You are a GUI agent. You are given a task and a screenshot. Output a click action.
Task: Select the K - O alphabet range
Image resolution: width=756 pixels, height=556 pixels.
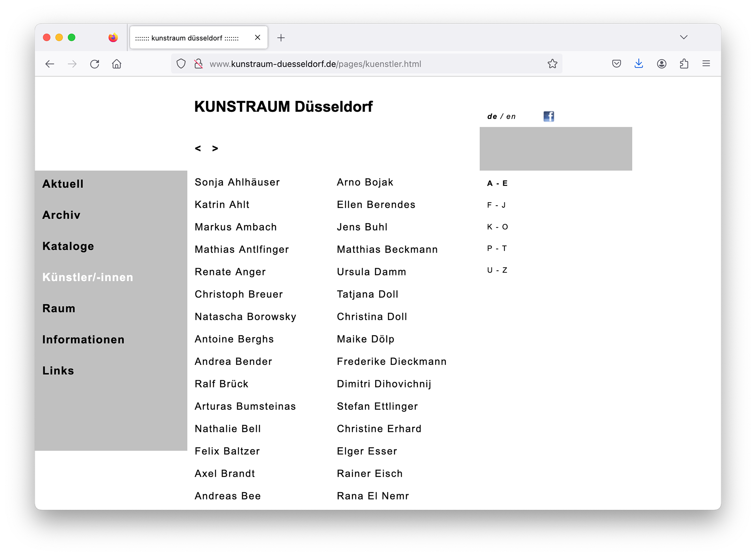point(497,227)
